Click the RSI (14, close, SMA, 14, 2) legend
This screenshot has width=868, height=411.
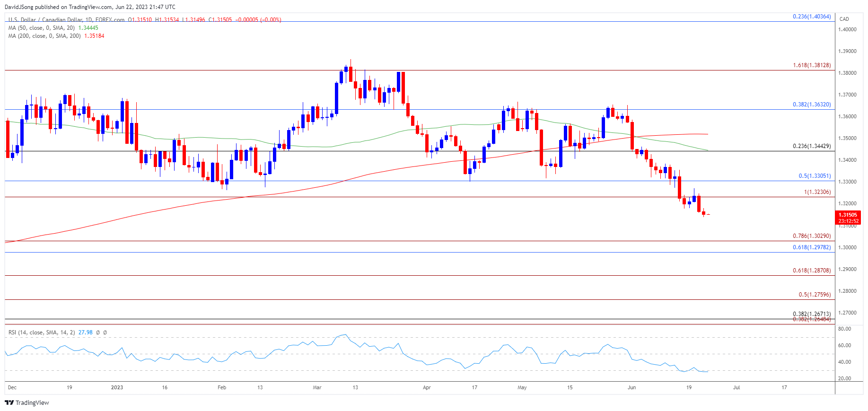click(x=42, y=332)
